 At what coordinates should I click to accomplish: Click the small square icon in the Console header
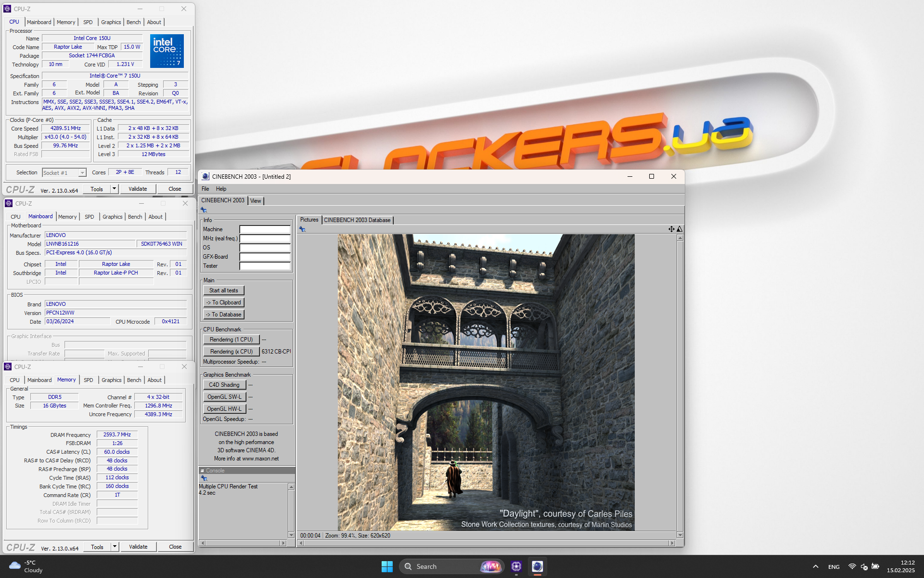click(202, 471)
